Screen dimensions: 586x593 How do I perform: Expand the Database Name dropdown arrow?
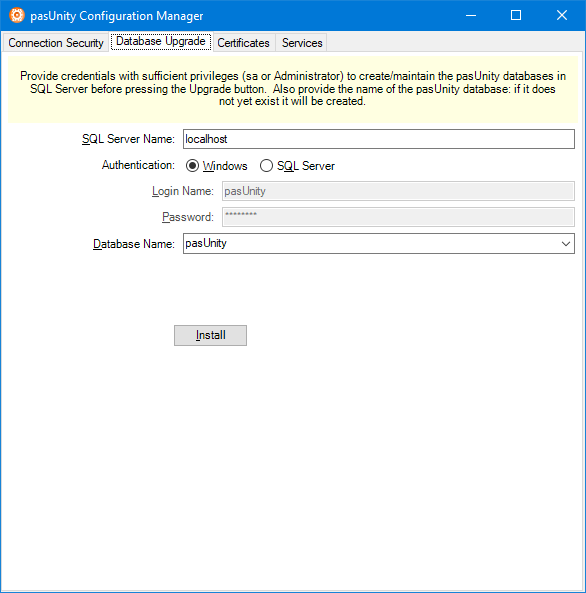[566, 244]
